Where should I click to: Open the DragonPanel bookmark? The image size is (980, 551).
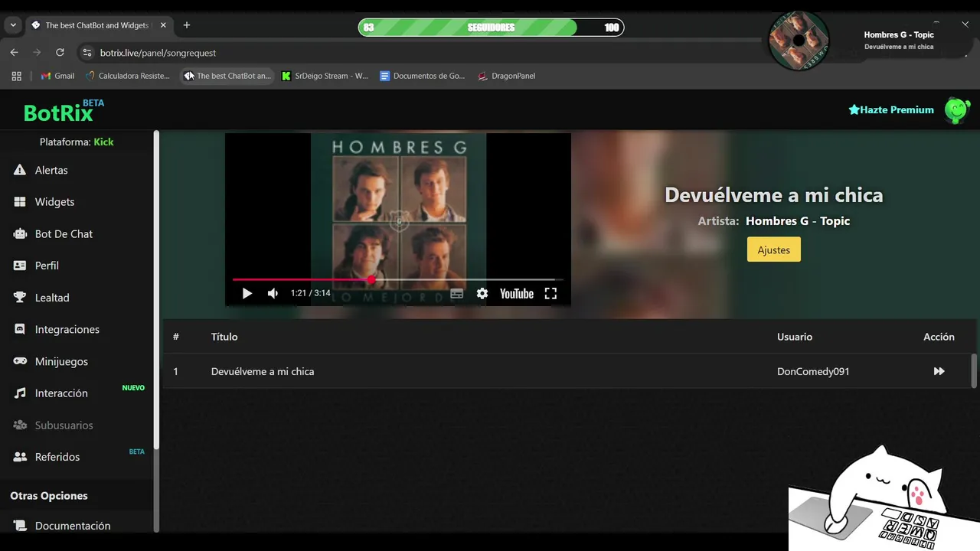click(x=506, y=76)
